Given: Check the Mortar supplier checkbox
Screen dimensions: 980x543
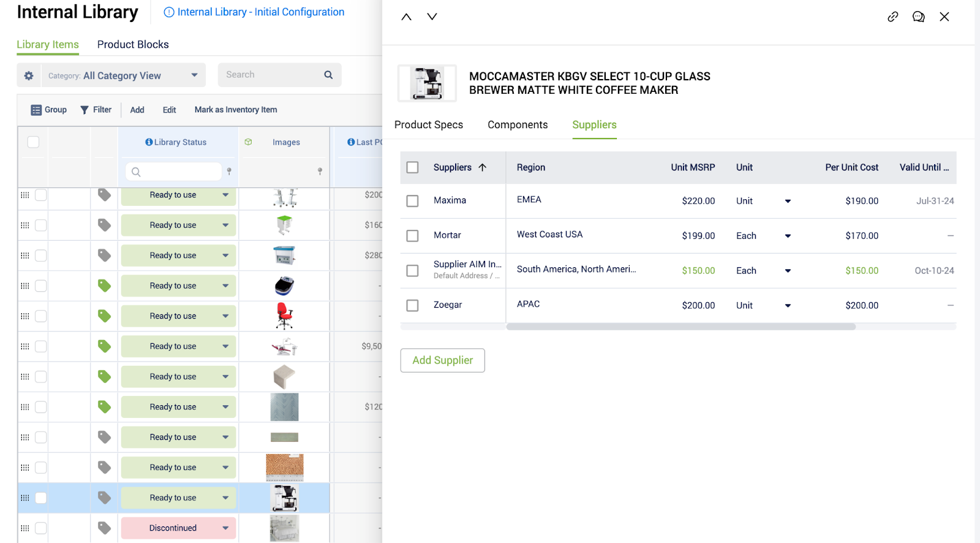Looking at the screenshot, I should (413, 236).
